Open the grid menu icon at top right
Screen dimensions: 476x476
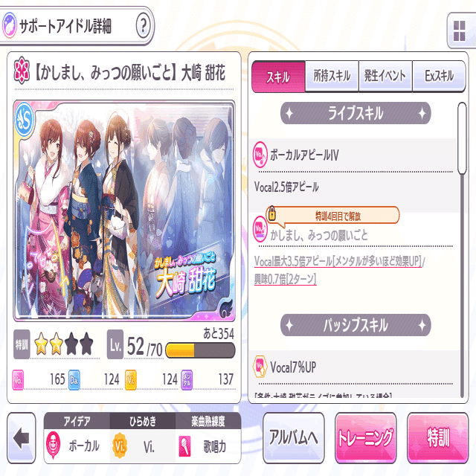tap(459, 30)
